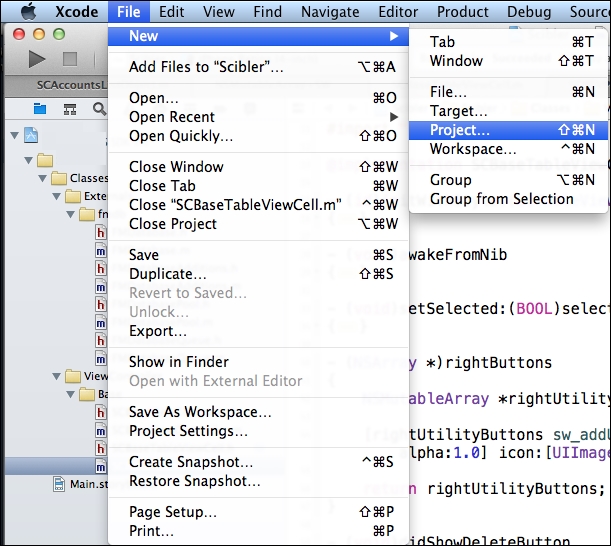
Task: Select Show in Finder
Action: 258,362
